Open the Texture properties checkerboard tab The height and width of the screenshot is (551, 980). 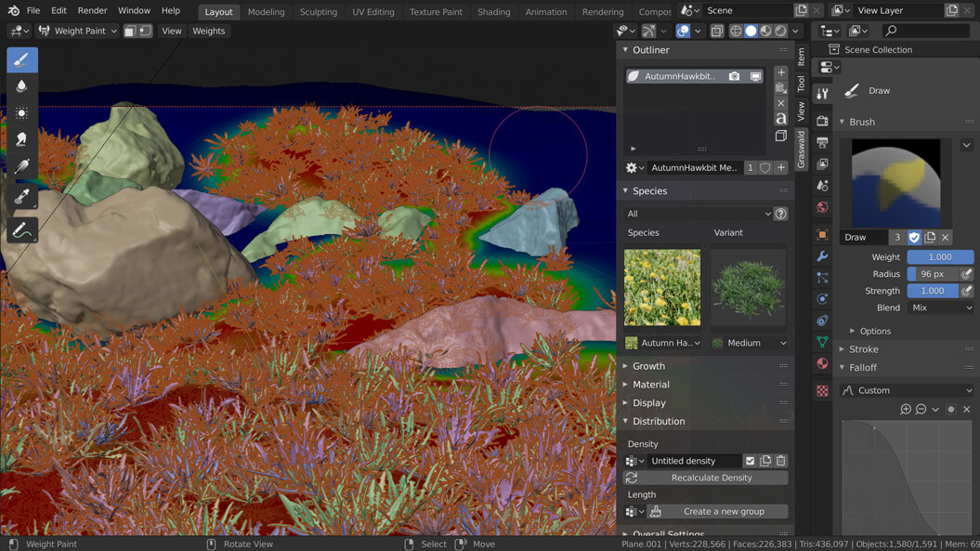pyautogui.click(x=822, y=391)
